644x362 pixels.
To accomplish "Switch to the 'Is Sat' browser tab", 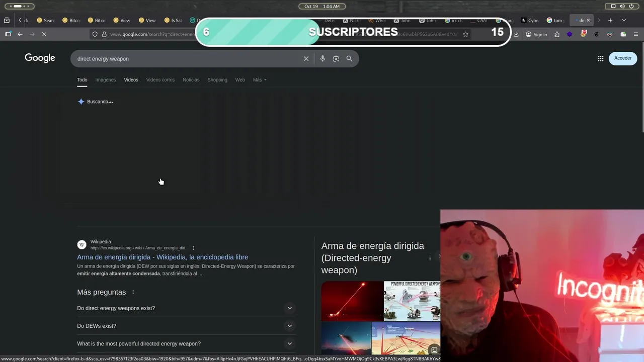I will coord(173,21).
